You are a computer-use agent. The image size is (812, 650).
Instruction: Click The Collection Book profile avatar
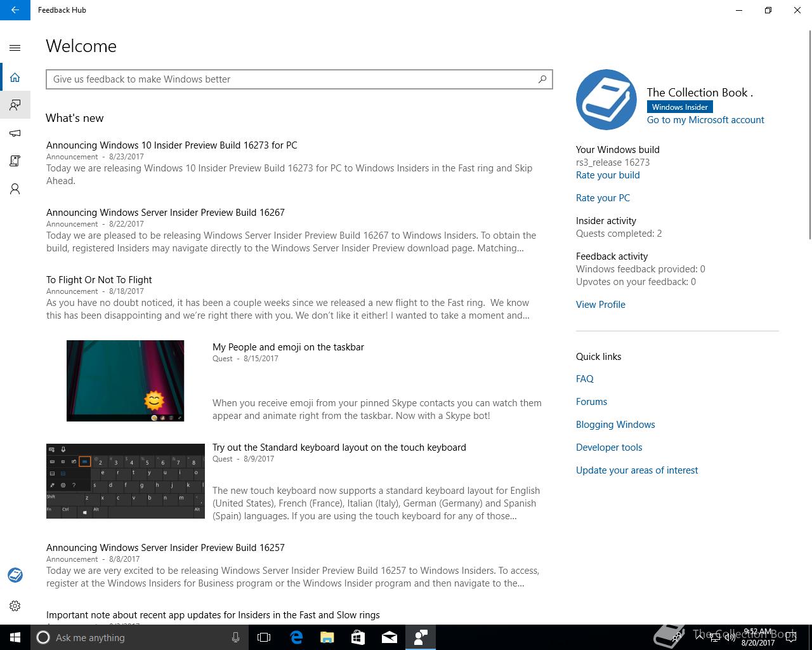coord(606,100)
